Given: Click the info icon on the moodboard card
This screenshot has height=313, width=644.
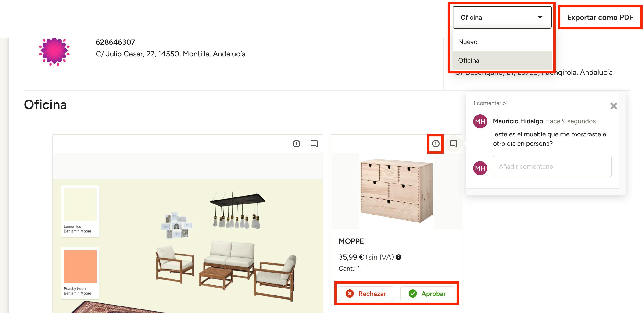Looking at the screenshot, I should click(x=296, y=144).
